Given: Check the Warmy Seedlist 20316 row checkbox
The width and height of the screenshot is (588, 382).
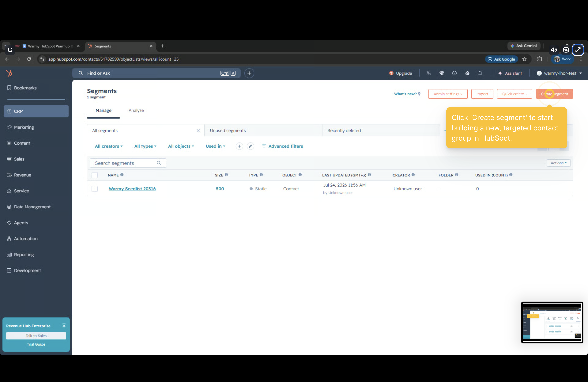Looking at the screenshot, I should pos(95,189).
